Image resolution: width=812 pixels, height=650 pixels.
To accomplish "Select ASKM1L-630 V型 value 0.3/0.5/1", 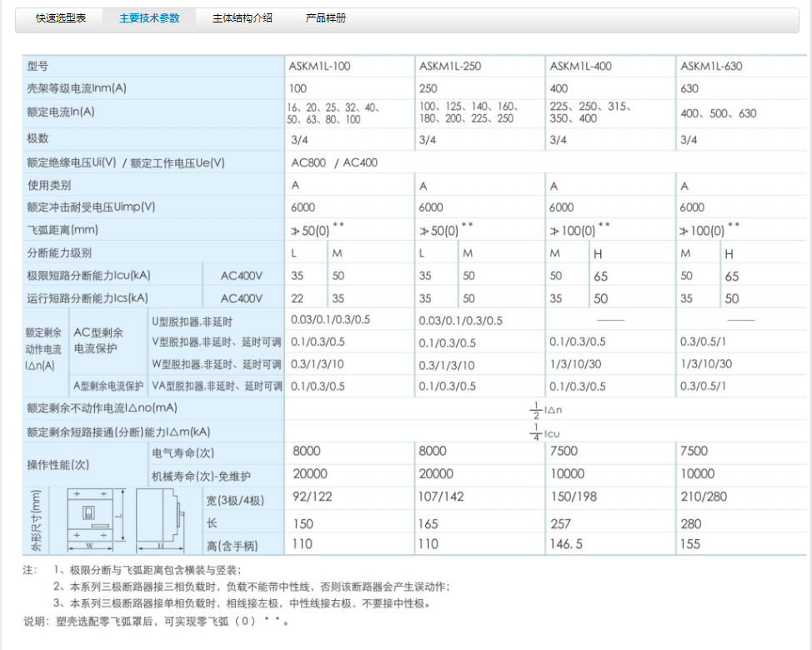I will 704,342.
